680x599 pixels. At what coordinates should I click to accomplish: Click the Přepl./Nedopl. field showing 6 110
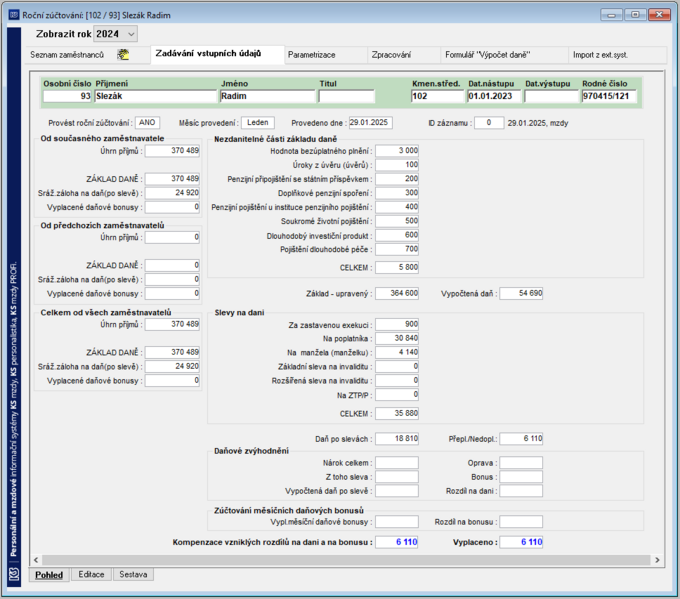(x=521, y=439)
